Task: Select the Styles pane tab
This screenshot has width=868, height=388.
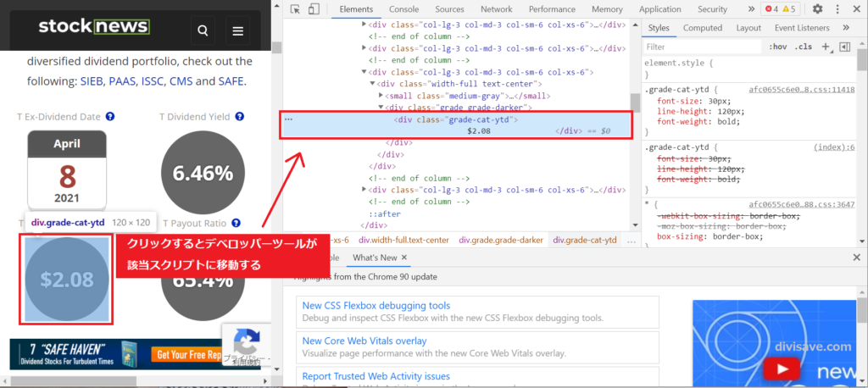Action: [x=659, y=28]
